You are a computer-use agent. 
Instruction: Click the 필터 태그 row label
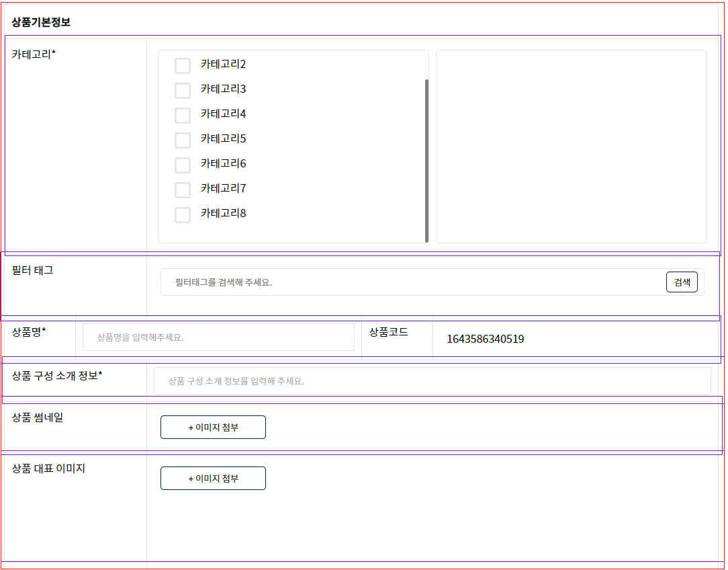(x=33, y=270)
